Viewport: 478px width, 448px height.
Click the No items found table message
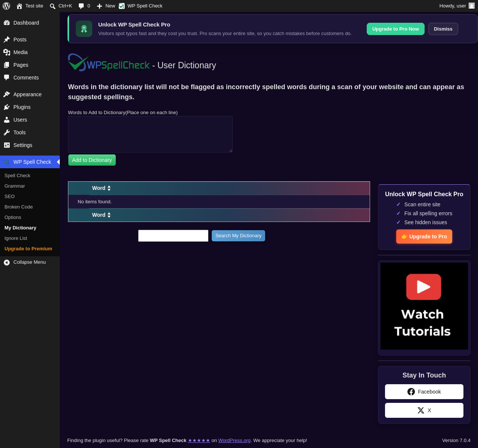tap(94, 202)
